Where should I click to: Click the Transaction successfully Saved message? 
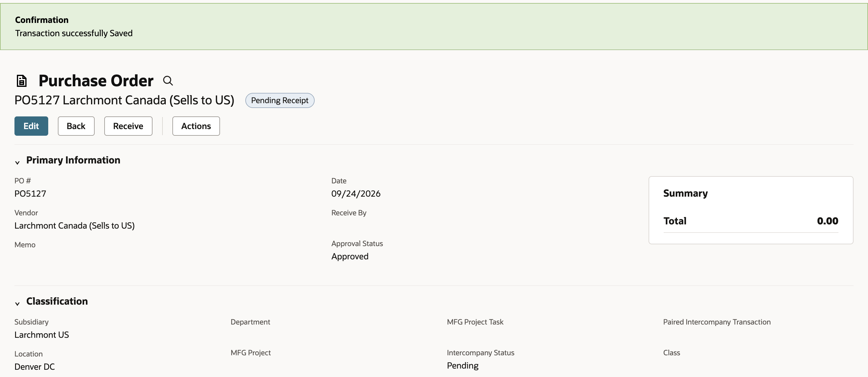coord(74,33)
